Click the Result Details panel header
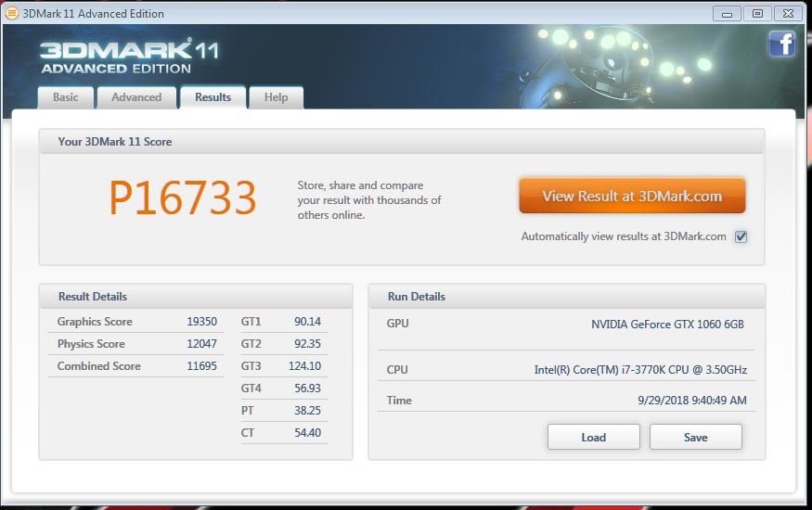Image resolution: width=812 pixels, height=510 pixels. [x=196, y=297]
